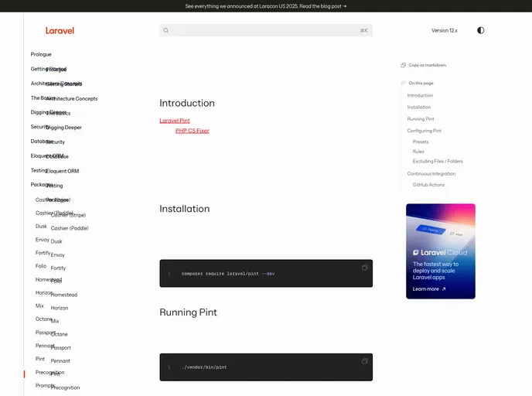Toggle the dark/light theme icon
Viewport: 532px width, 396px height.
pyautogui.click(x=480, y=30)
